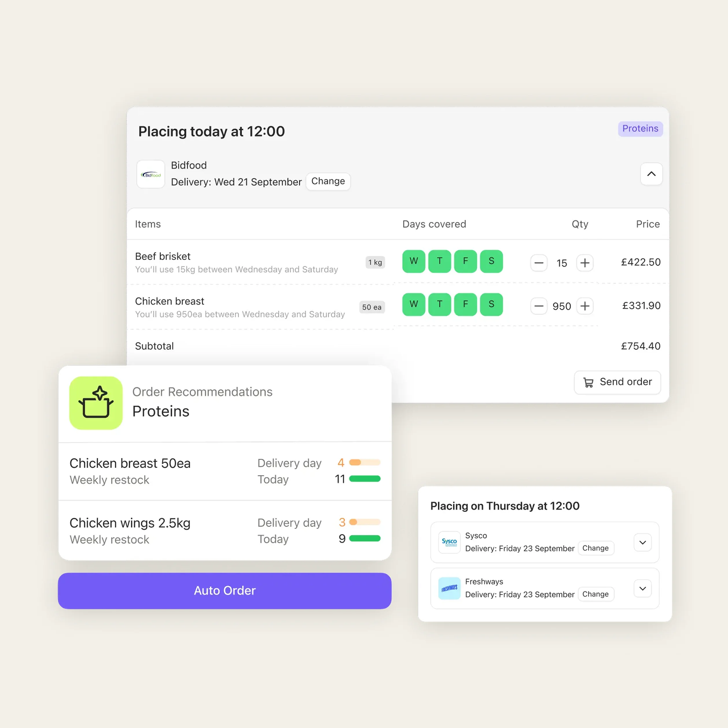Select the Chicken breast 50ea recommendation

tap(225, 471)
